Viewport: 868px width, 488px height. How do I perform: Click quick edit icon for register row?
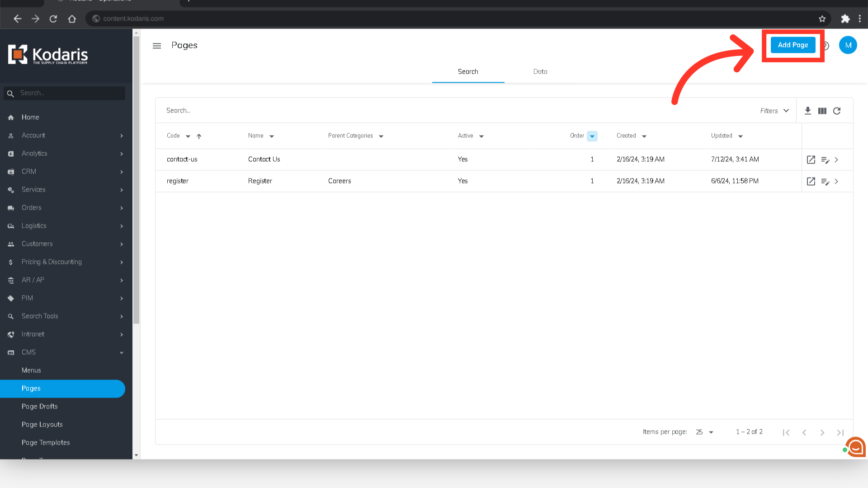(825, 181)
